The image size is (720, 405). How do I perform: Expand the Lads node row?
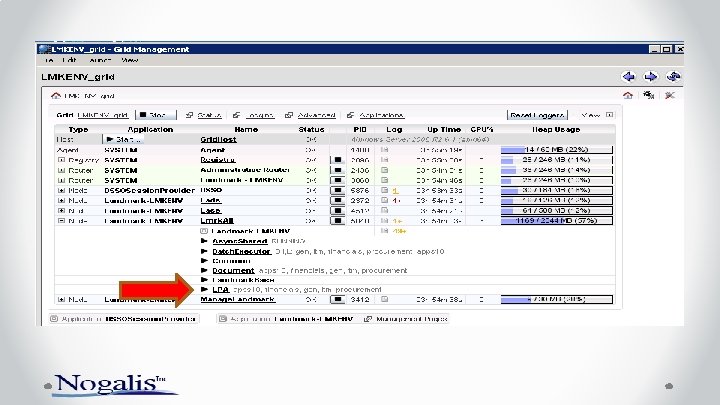(x=61, y=200)
